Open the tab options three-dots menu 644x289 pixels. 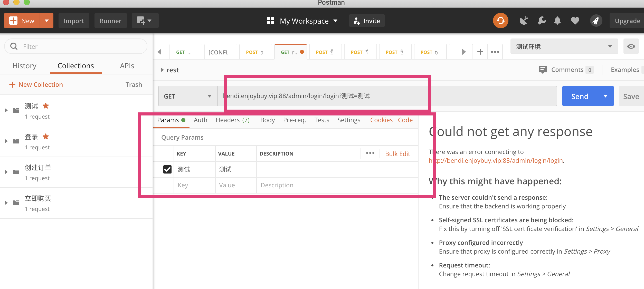pyautogui.click(x=495, y=52)
